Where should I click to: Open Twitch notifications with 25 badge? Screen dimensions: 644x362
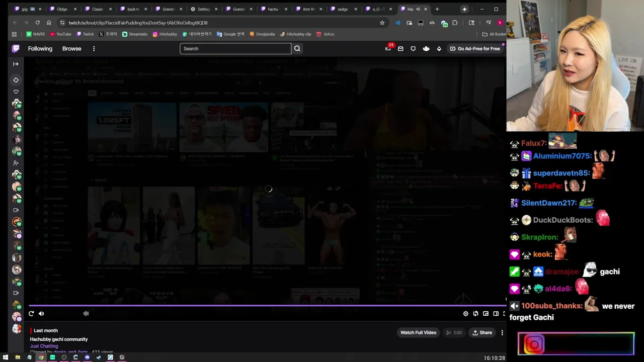[388, 48]
